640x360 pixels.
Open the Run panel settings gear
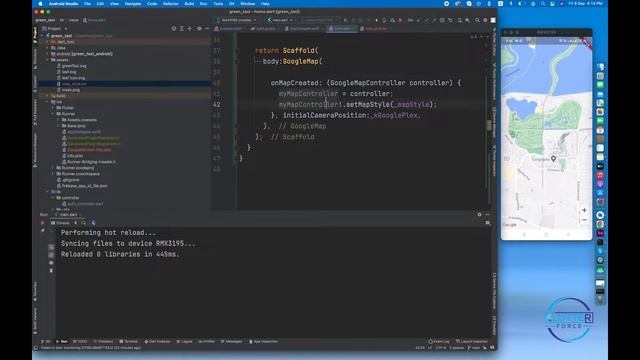[x=480, y=214]
